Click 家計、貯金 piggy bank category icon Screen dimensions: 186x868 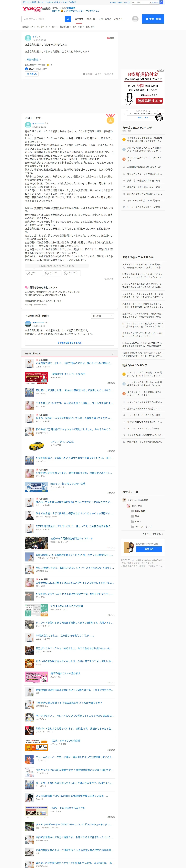coord(129,505)
